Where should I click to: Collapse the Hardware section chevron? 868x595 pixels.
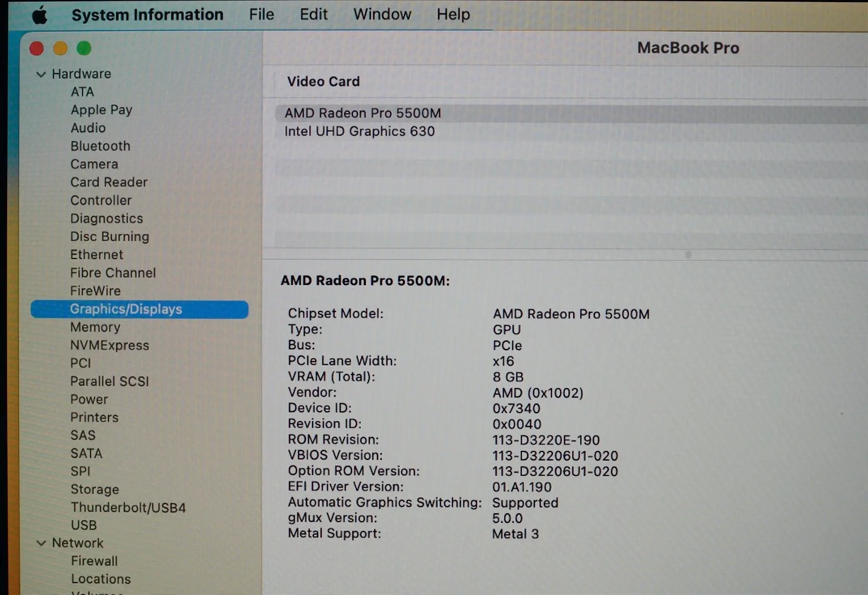pyautogui.click(x=41, y=74)
